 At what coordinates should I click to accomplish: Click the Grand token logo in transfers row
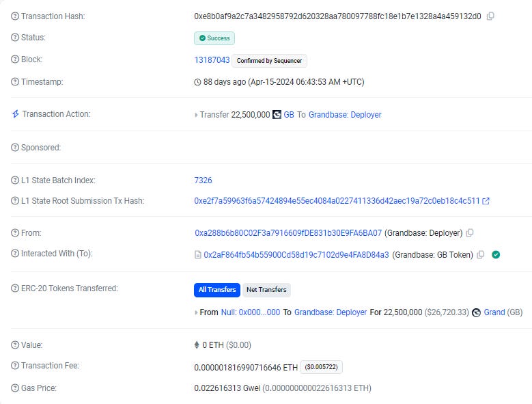click(476, 312)
